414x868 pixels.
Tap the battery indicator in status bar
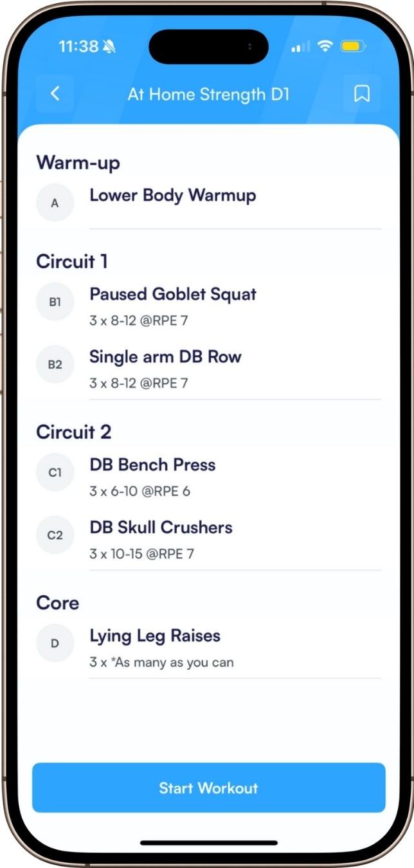353,46
